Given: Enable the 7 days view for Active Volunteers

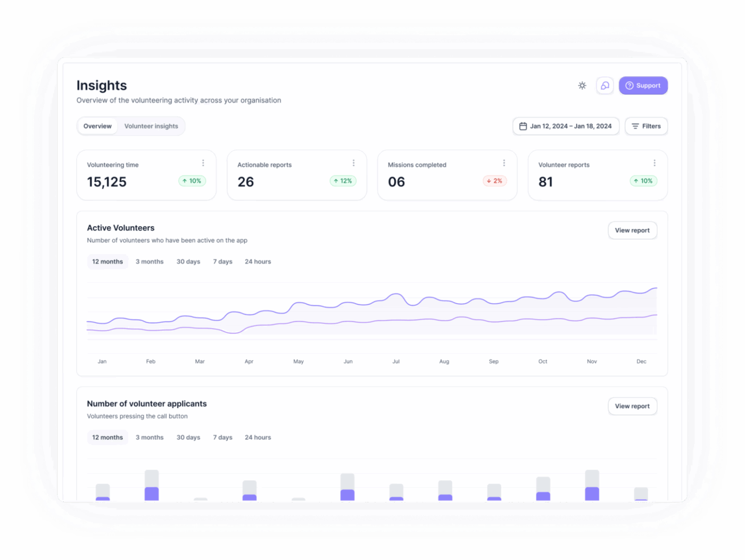Looking at the screenshot, I should pyautogui.click(x=222, y=261).
